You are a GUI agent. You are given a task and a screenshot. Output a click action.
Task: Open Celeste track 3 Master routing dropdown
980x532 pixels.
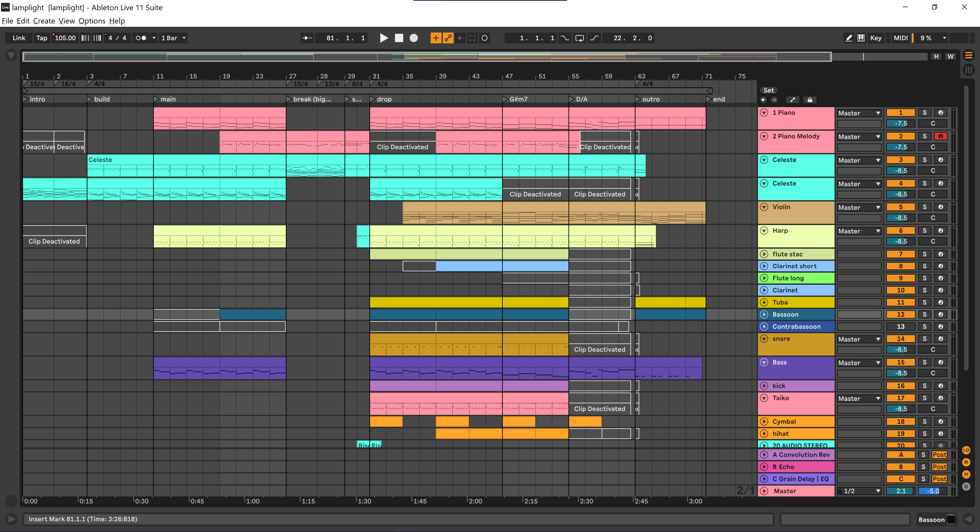[859, 160]
